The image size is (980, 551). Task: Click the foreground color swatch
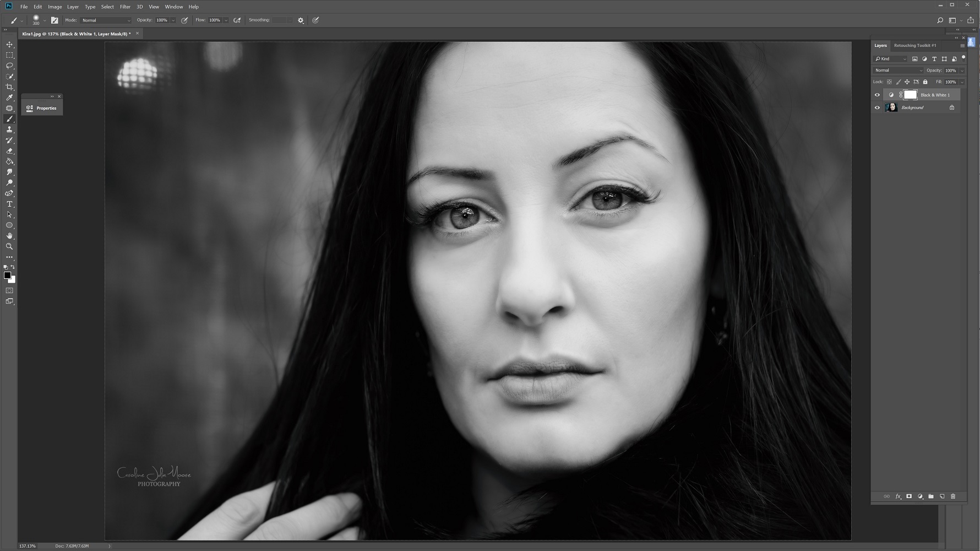(7, 275)
